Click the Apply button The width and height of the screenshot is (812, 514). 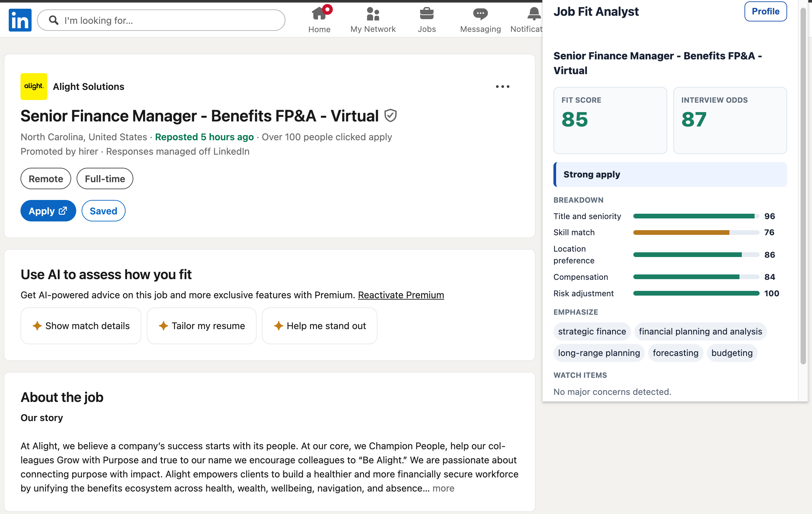click(x=48, y=211)
